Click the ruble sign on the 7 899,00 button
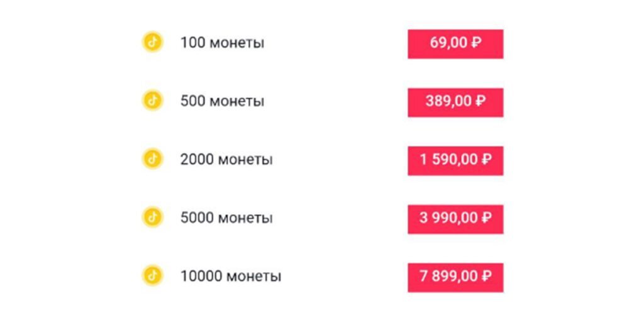 (486, 276)
